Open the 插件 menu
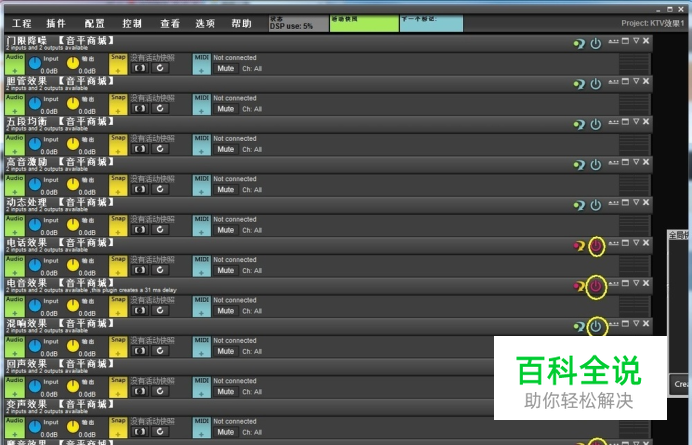The height and width of the screenshot is (445, 692). (56, 22)
